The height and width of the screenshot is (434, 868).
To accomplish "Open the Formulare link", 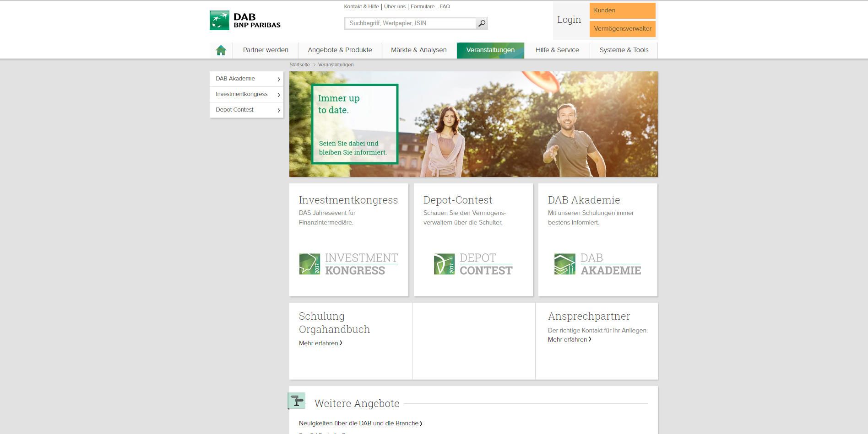I will tap(423, 6).
